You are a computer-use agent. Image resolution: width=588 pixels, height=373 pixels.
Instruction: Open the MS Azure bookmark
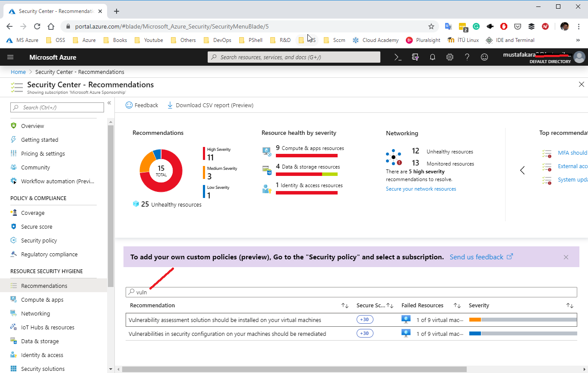point(22,40)
